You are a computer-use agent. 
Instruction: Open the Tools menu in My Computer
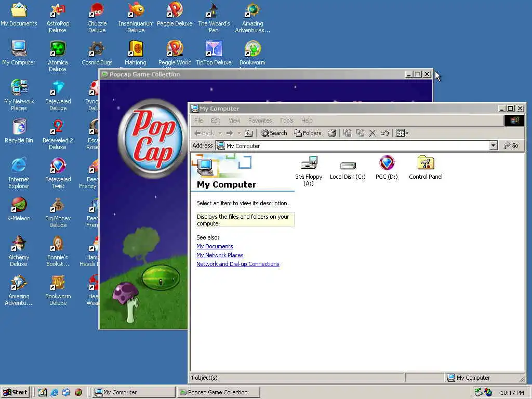coord(286,121)
